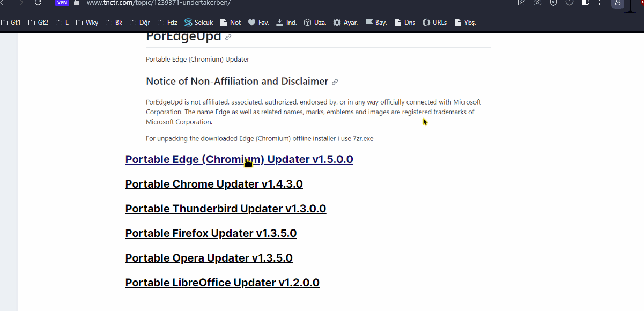Click the tnctr.com URL in address bar

point(158,3)
